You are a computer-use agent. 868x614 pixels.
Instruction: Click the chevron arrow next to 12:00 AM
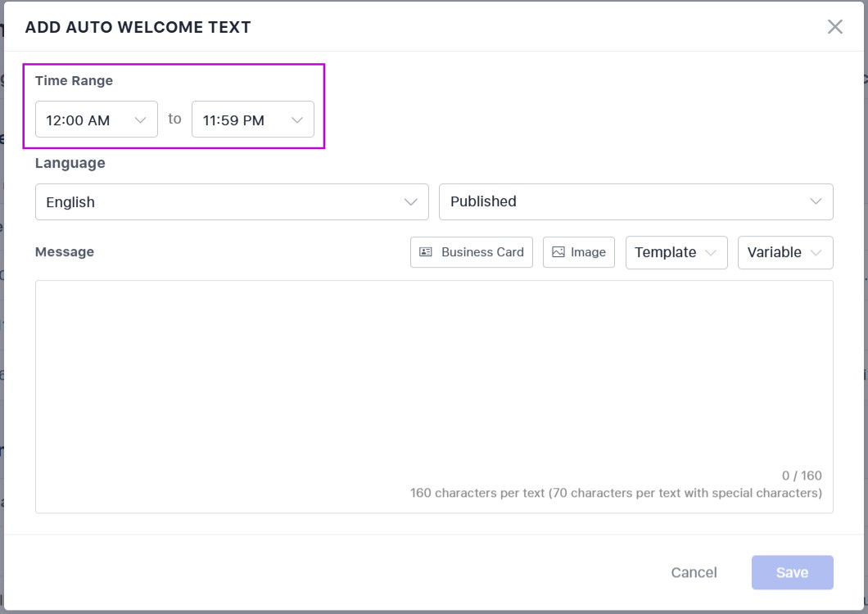pos(140,120)
